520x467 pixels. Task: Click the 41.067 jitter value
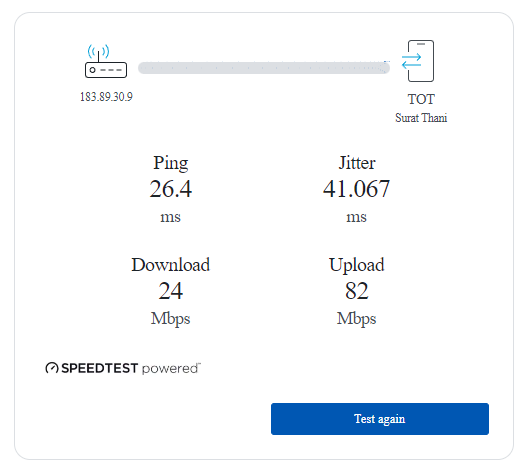356,189
